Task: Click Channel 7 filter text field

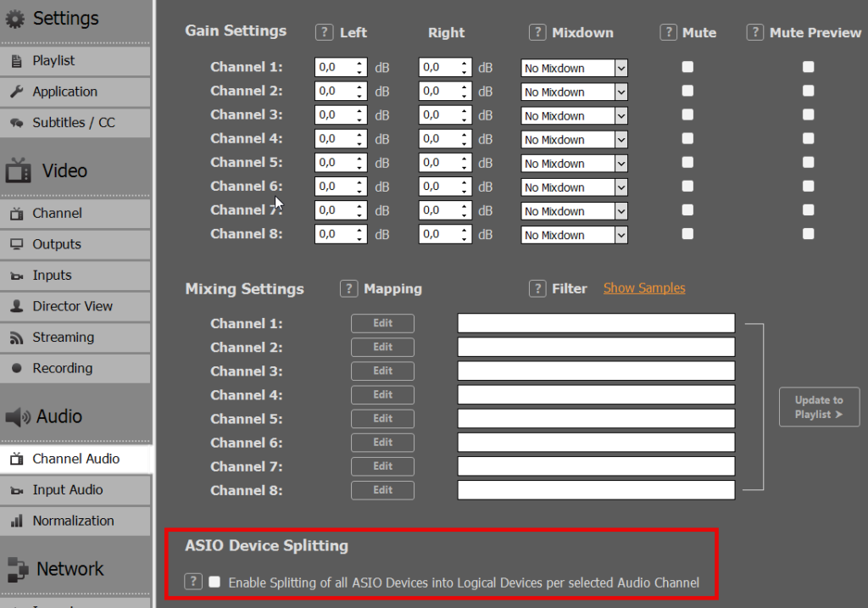Action: tap(596, 466)
